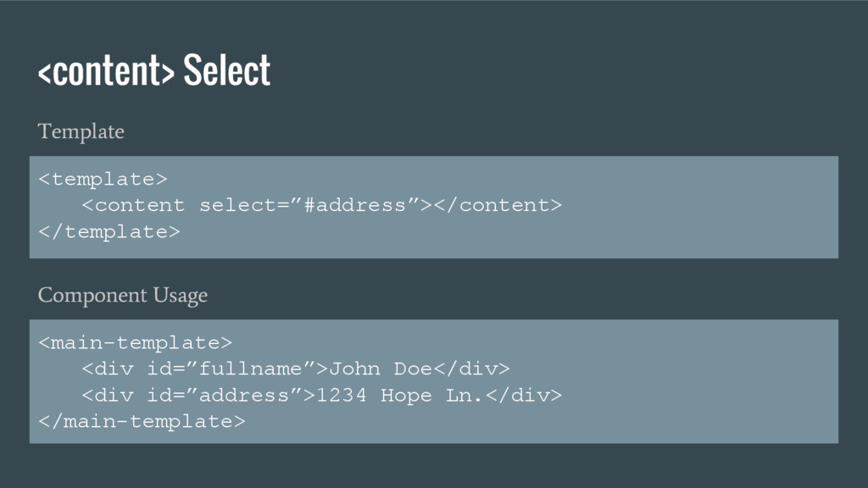Click the closing </template> tag line

109,232
